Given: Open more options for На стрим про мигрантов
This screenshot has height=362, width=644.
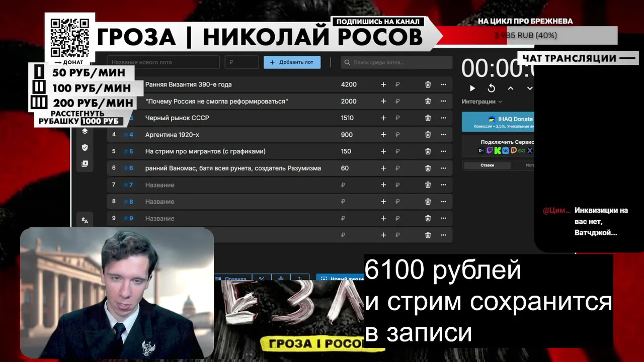Looking at the screenshot, I should tap(443, 151).
